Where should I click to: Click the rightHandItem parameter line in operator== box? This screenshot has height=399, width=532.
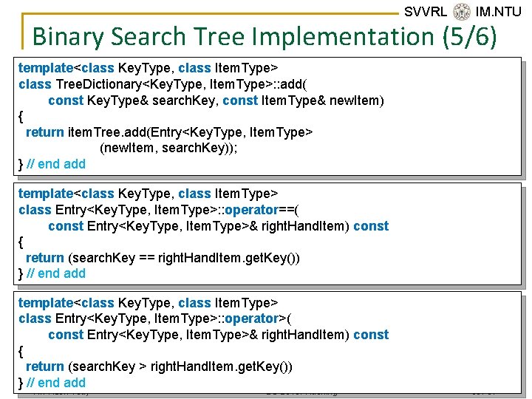tap(218, 226)
